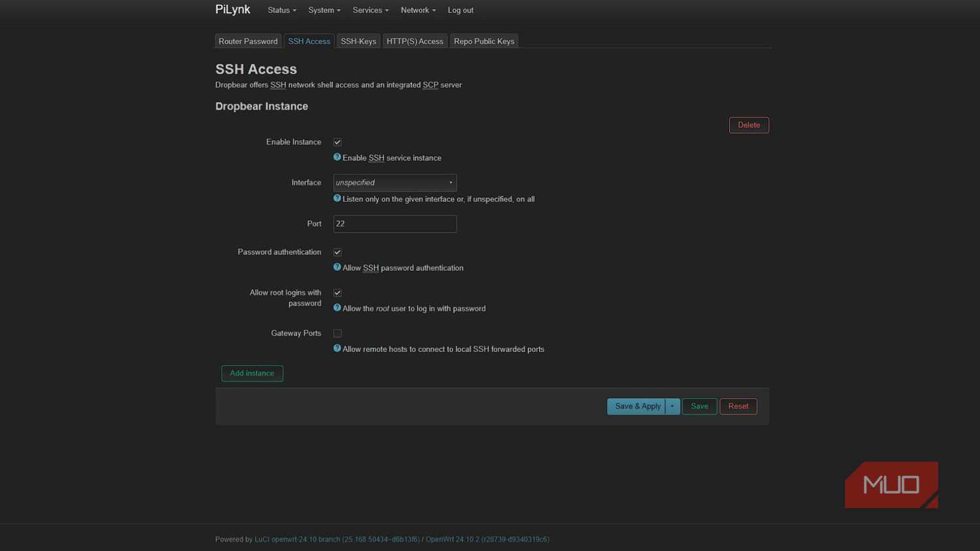Open the Interface dropdown set to unspecified
Image resolution: width=980 pixels, height=551 pixels.
click(x=395, y=183)
